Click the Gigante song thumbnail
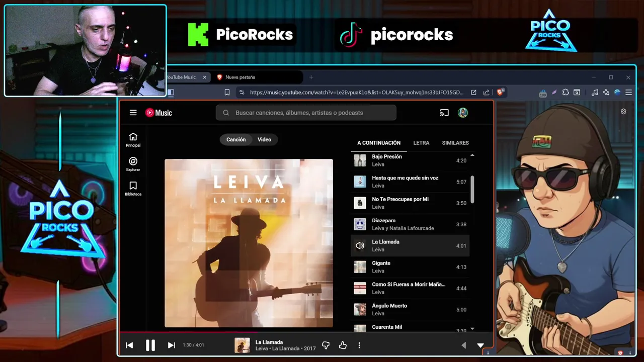The image size is (644, 362). pyautogui.click(x=360, y=267)
